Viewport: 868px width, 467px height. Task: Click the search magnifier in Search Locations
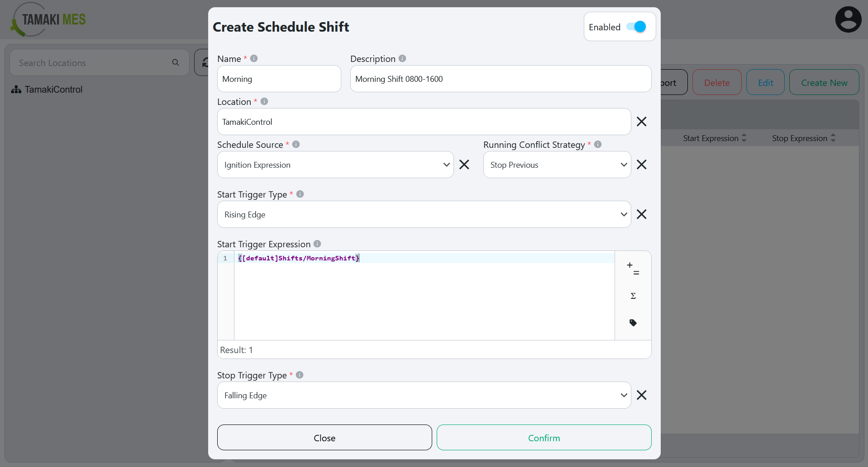(176, 62)
